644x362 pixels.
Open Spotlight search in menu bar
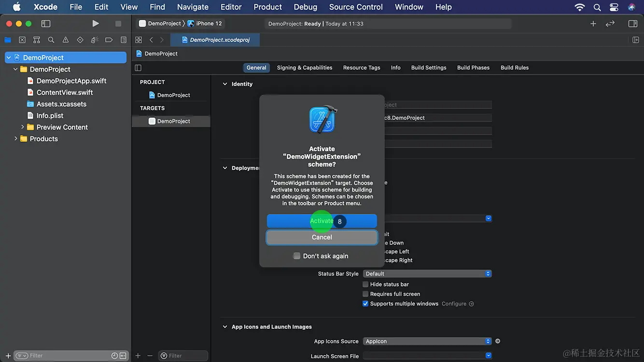[x=597, y=7]
